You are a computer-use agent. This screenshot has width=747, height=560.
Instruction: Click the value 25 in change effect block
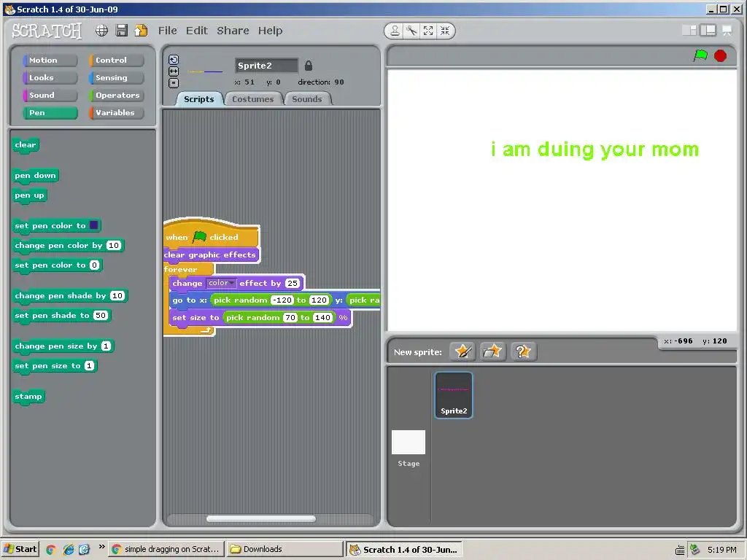tap(293, 283)
